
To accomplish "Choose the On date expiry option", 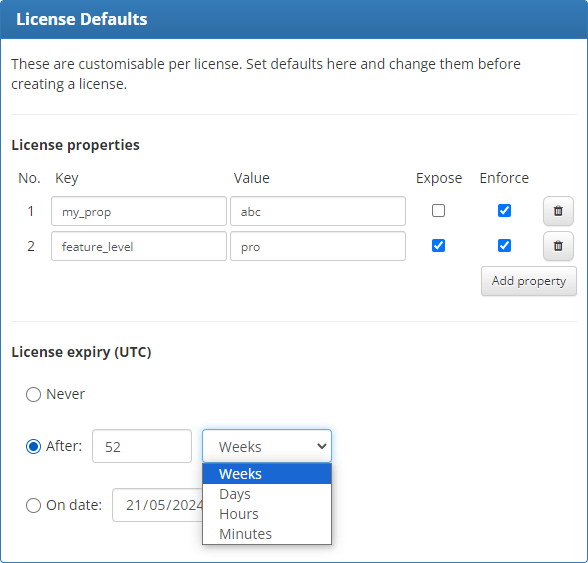I will click(x=33, y=505).
